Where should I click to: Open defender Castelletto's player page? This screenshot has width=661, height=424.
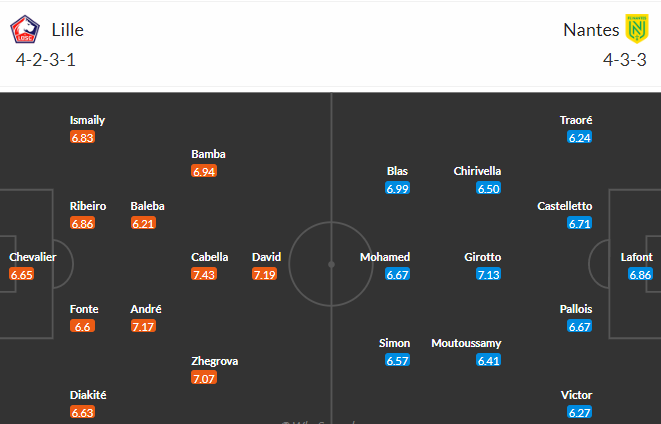(565, 206)
